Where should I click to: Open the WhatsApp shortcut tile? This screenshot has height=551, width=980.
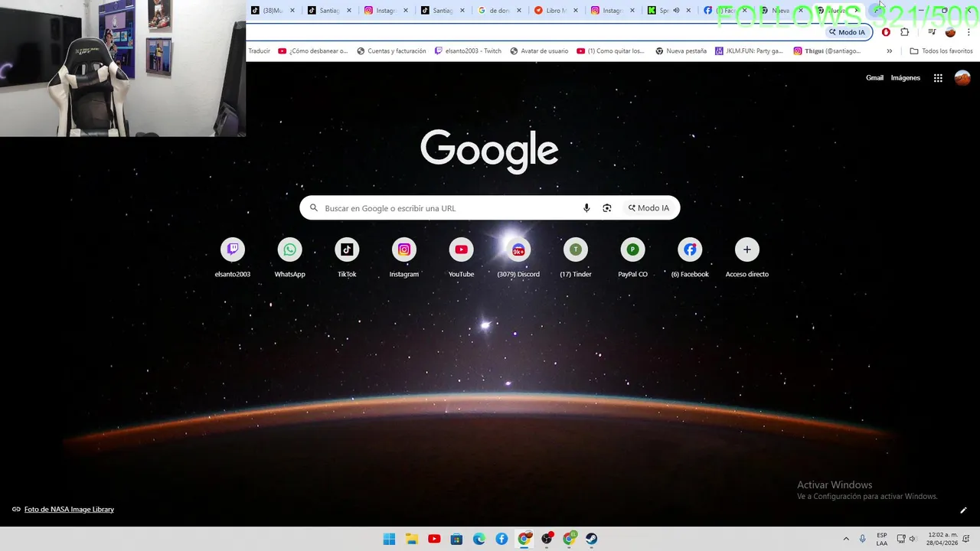pyautogui.click(x=289, y=257)
